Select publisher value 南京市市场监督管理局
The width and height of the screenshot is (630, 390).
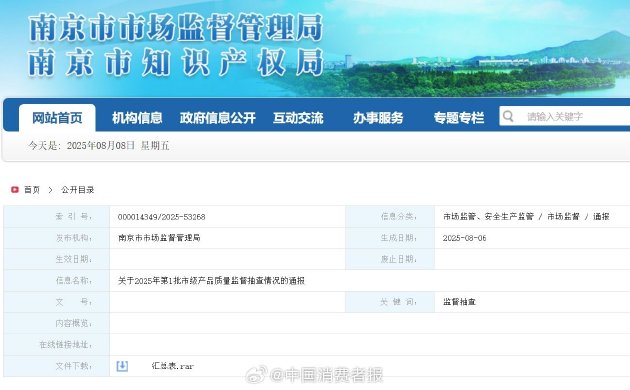[x=159, y=238]
